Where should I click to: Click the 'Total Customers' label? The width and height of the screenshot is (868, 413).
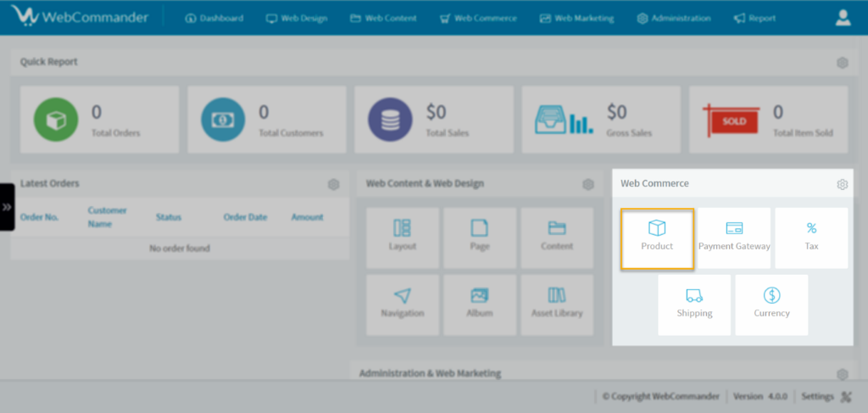(292, 133)
